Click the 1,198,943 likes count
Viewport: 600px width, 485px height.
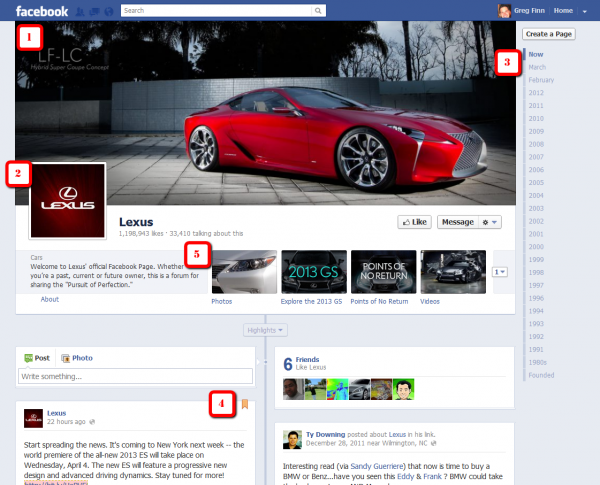coord(141,234)
